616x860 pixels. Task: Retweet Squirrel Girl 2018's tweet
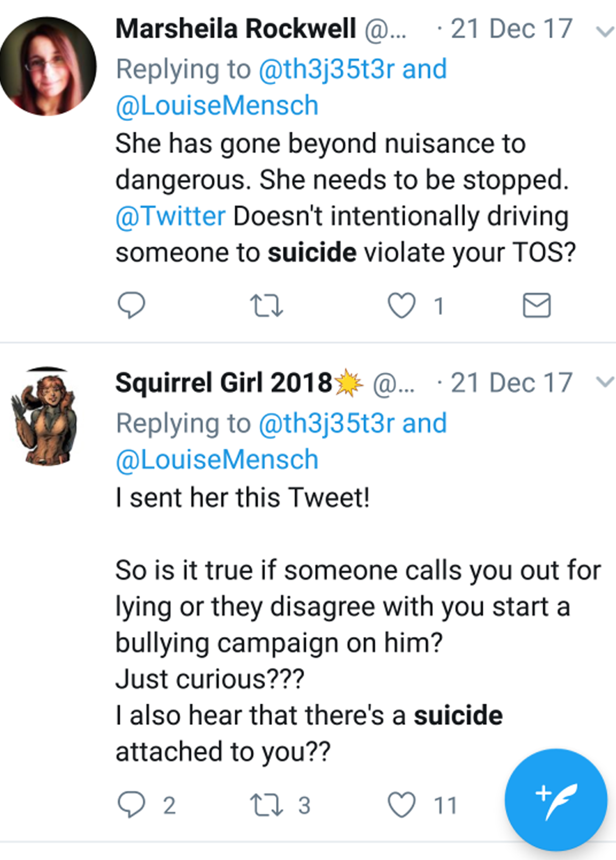tap(266, 805)
